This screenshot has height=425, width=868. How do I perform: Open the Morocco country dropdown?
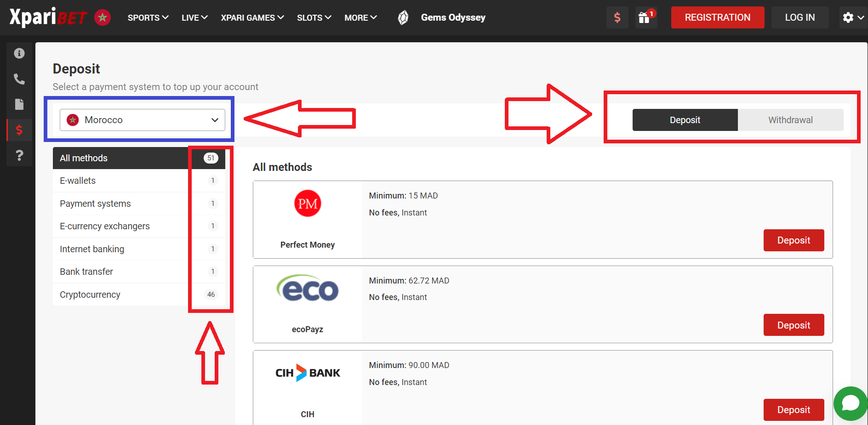143,120
